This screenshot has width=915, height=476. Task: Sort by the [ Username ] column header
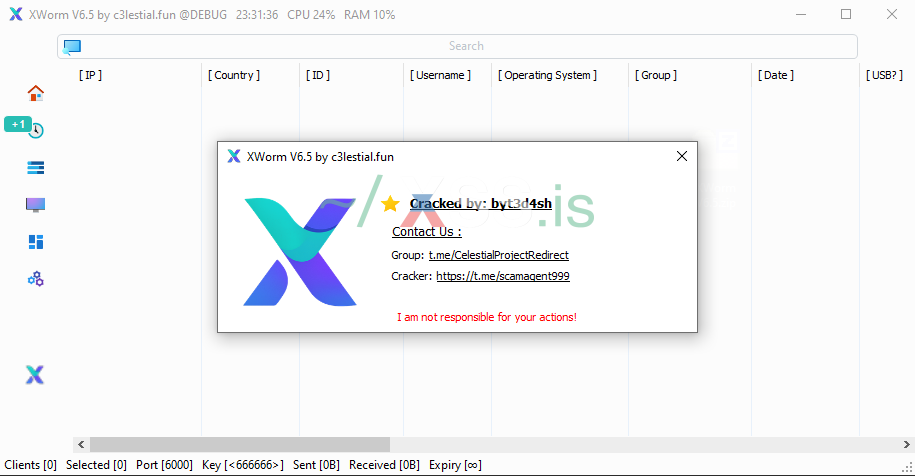pyautogui.click(x=441, y=75)
